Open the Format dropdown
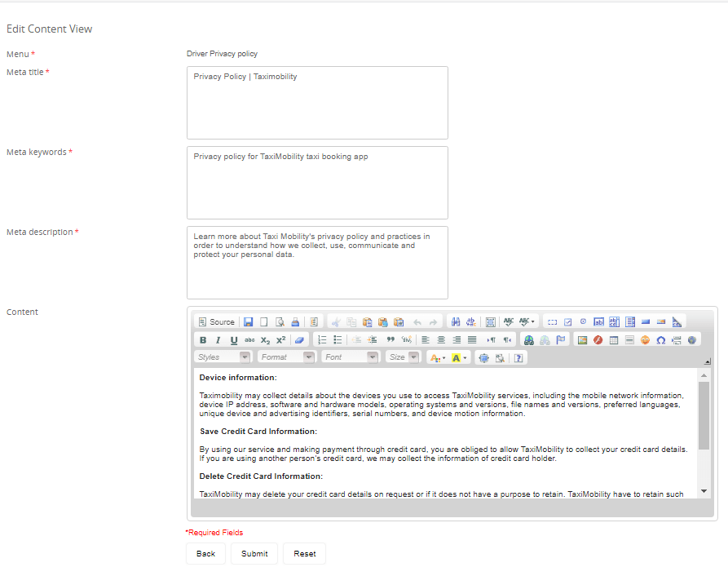Viewport: 728px width, 576px height. [286, 357]
